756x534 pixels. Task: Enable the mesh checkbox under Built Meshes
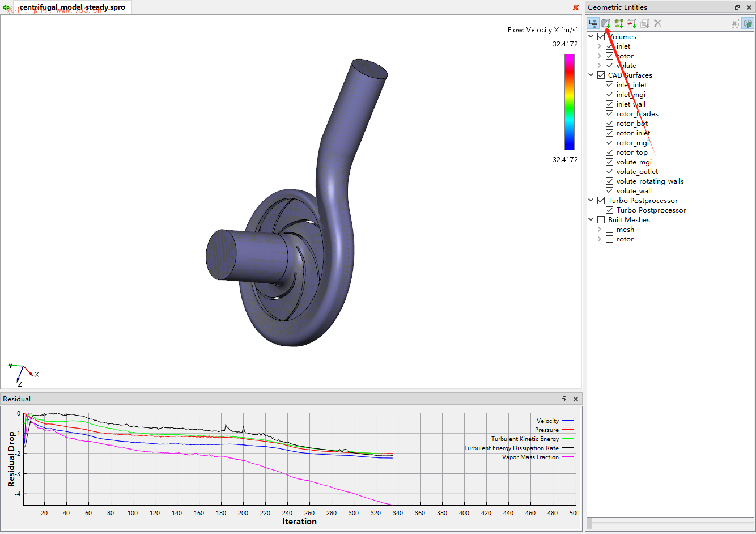click(610, 230)
